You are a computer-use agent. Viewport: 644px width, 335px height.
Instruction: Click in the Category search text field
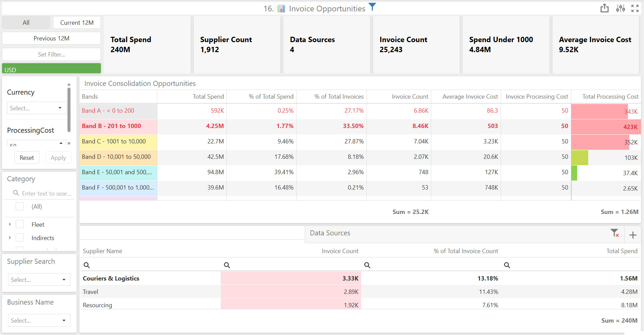tap(46, 193)
